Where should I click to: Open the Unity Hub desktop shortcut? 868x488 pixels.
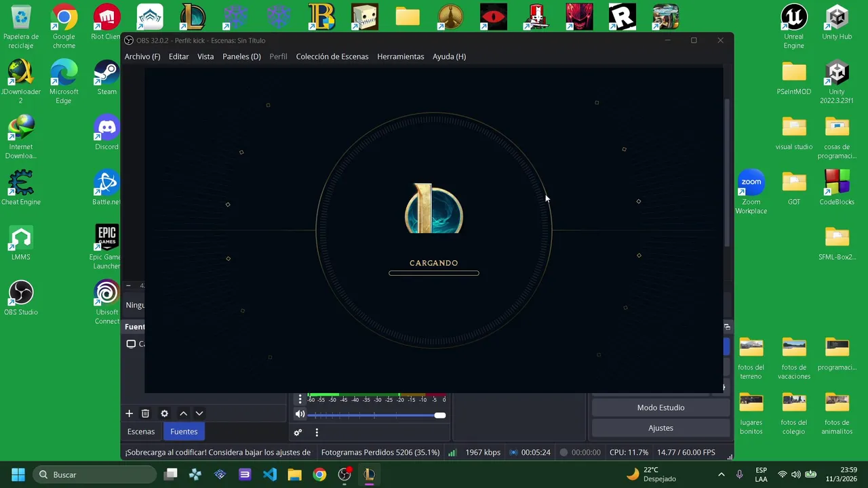[837, 22]
